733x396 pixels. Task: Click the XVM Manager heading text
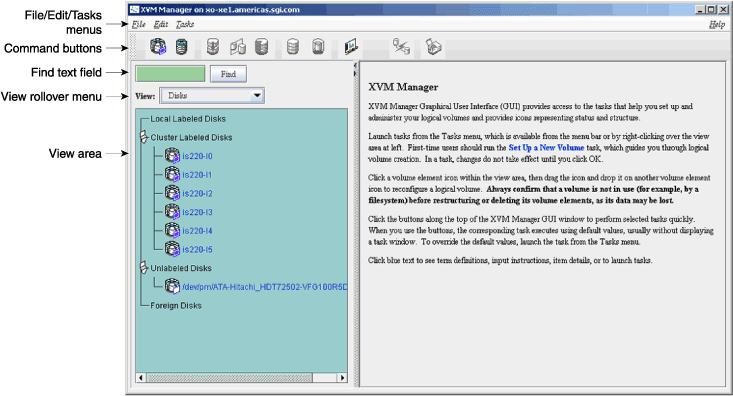coord(403,87)
